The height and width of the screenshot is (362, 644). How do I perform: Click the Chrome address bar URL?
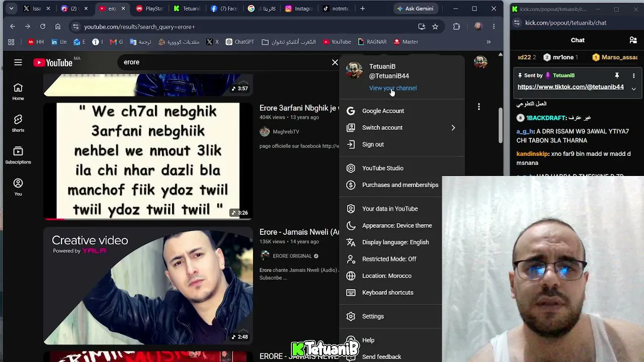[x=139, y=27]
